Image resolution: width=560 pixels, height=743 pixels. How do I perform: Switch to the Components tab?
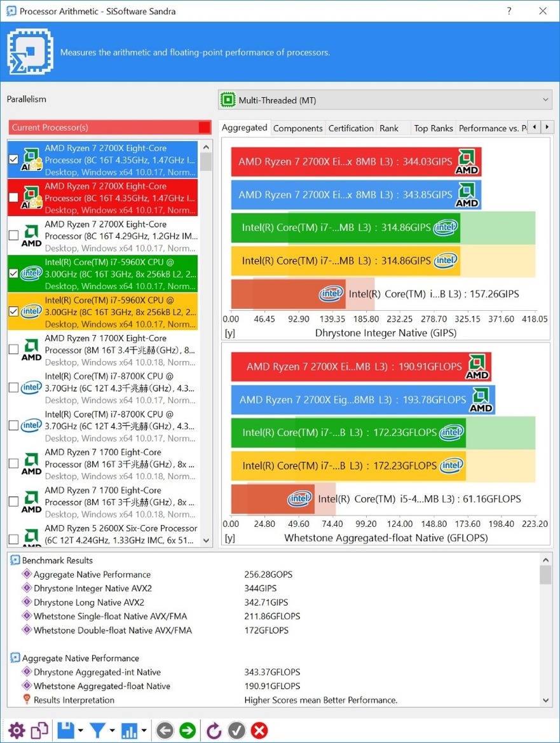coord(298,128)
